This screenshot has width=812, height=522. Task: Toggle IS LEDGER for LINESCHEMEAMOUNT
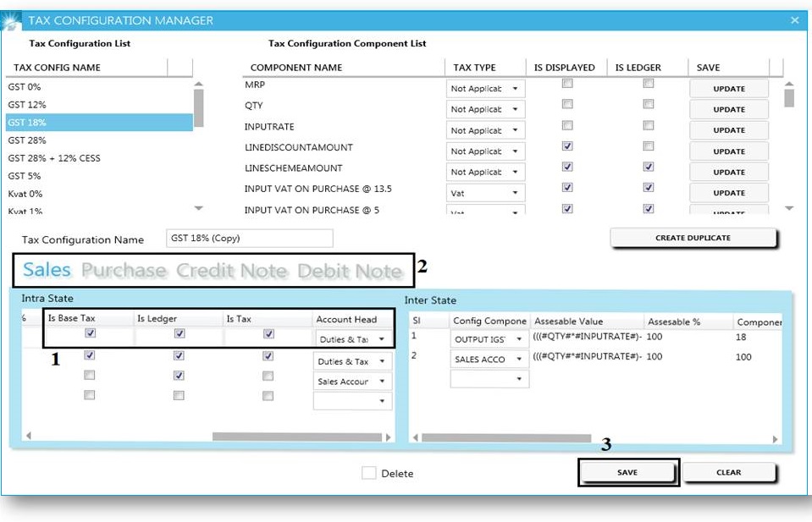pos(648,166)
